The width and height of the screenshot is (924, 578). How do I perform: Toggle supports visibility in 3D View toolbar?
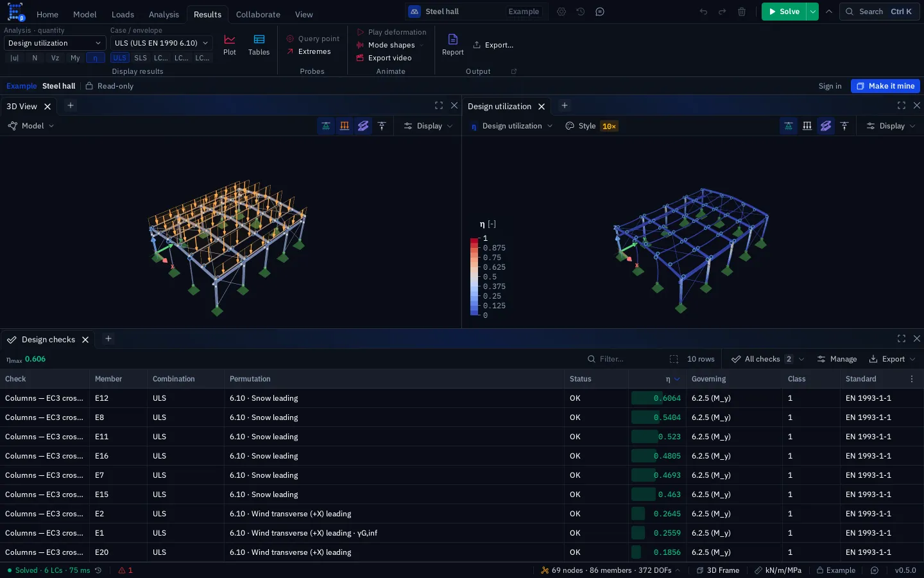pos(326,126)
